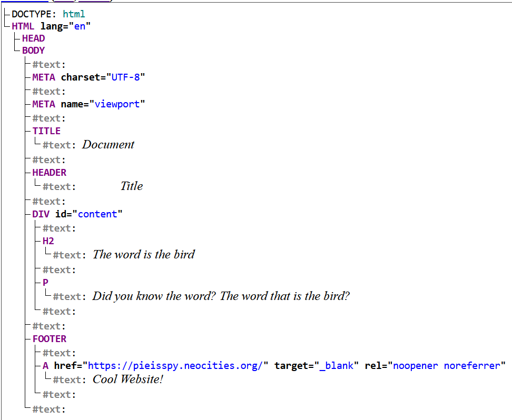Click the "noopener noreferrer" rel value

[x=449, y=366]
